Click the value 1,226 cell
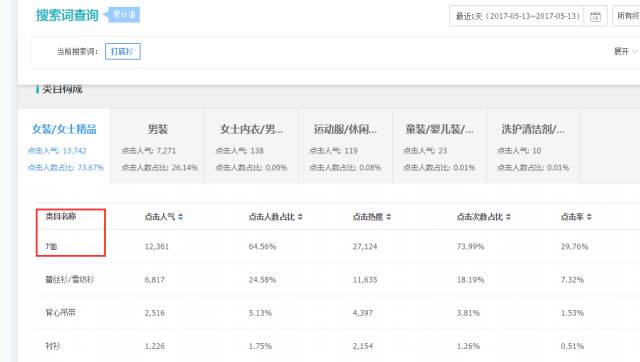 (155, 346)
